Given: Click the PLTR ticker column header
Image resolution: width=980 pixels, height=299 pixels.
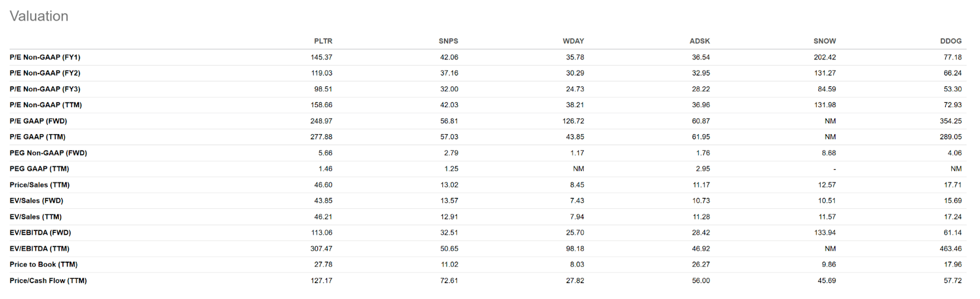Looking at the screenshot, I should click(323, 41).
